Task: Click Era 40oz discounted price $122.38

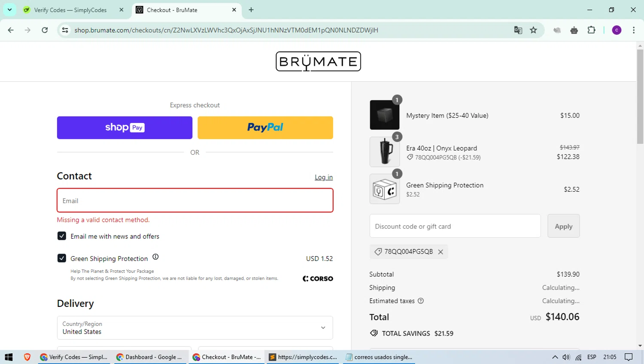Action: tap(568, 157)
